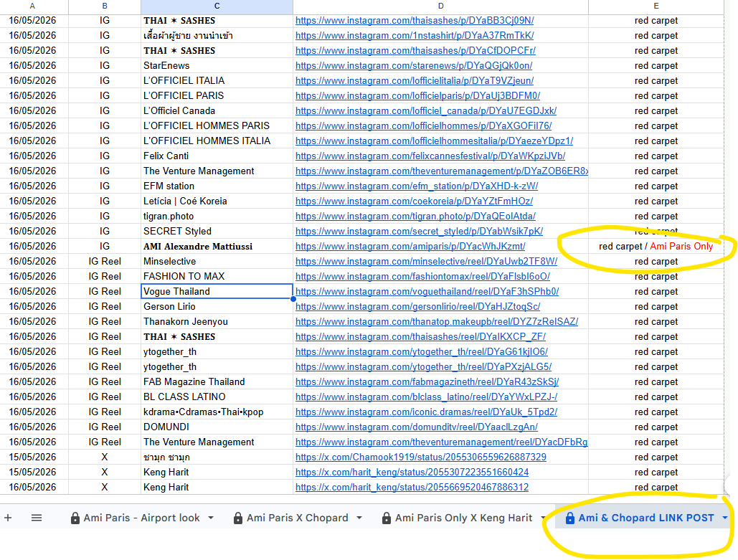
Task: Open lofficielparis Instagram post link
Action: 418,96
